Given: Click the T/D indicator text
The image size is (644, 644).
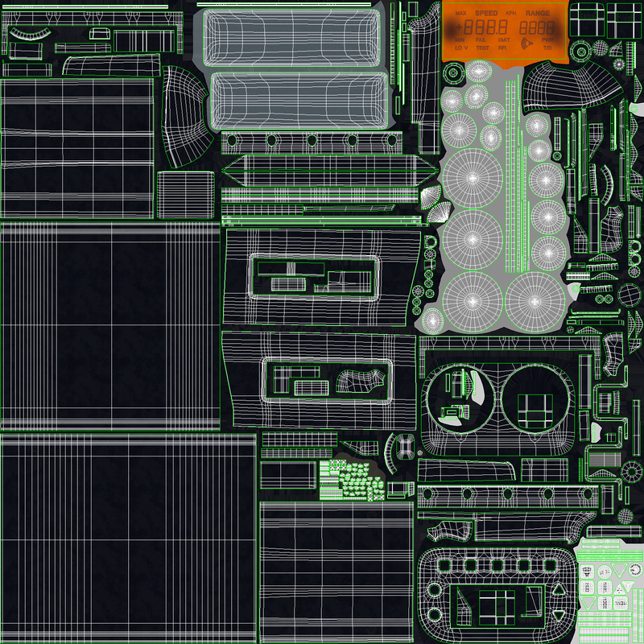Looking at the screenshot, I should pos(547,47).
